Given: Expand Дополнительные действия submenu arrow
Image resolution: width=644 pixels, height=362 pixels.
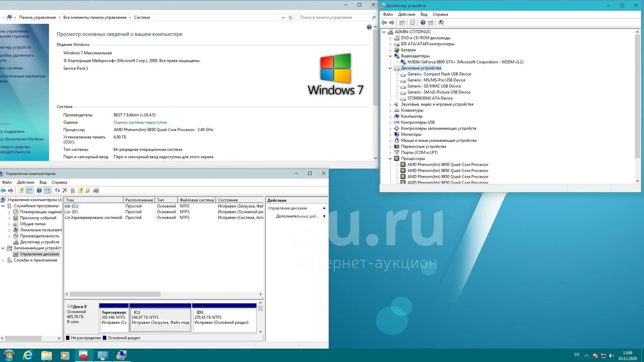Looking at the screenshot, I should (x=324, y=216).
